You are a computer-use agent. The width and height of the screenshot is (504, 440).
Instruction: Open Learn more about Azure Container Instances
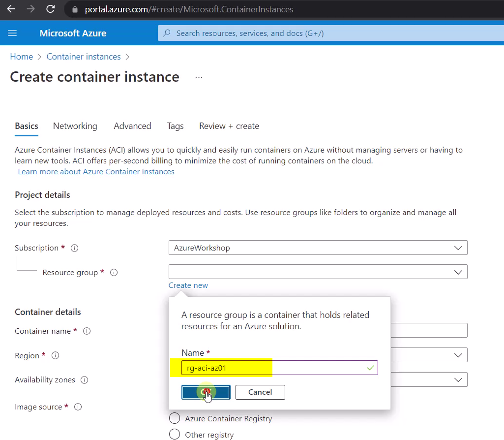(96, 172)
